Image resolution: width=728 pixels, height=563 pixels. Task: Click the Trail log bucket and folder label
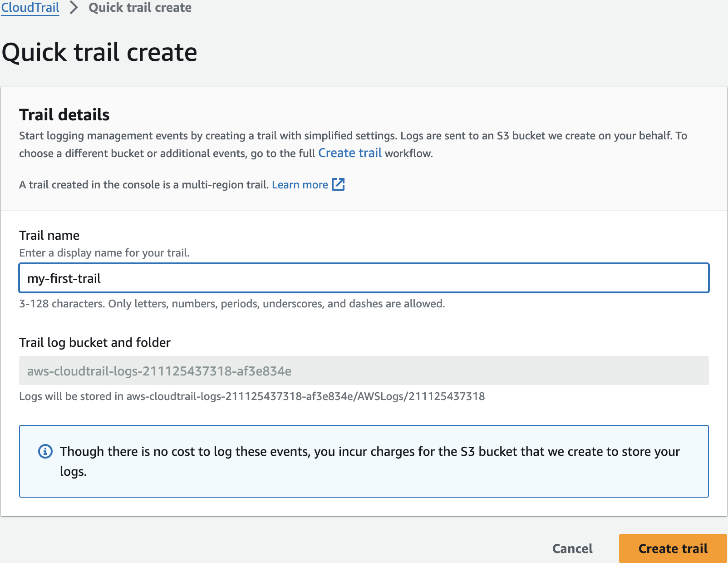tap(95, 342)
